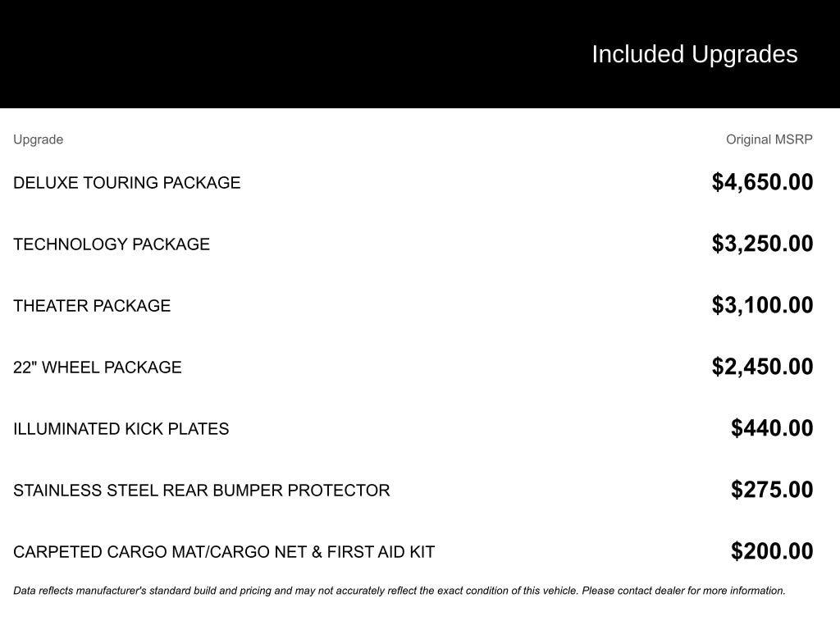The width and height of the screenshot is (840, 630).
Task: Select the Deluxe Touring Package row label
Action: (x=127, y=183)
